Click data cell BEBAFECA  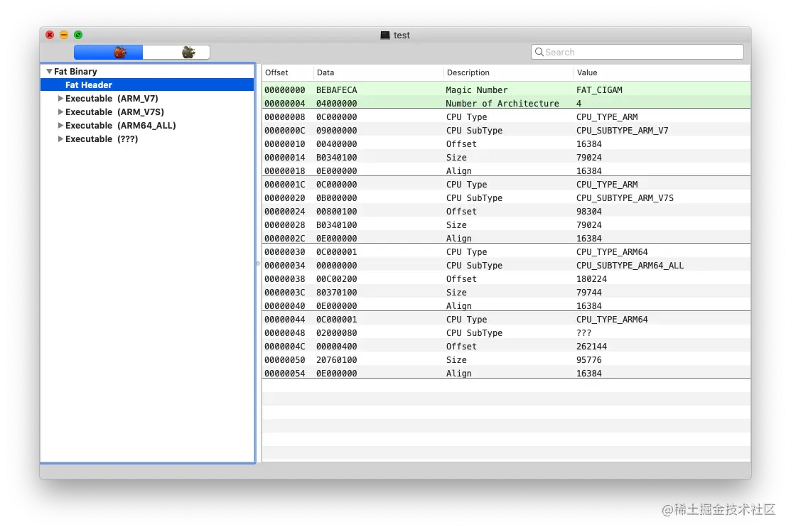[336, 89]
